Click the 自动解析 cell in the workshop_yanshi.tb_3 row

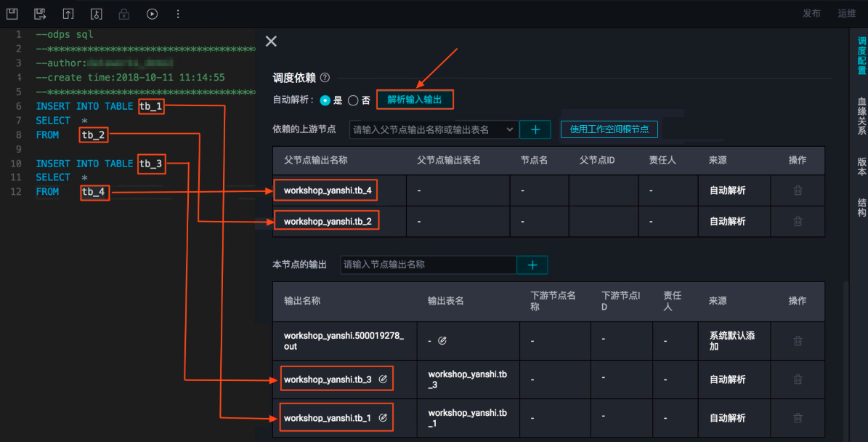tap(727, 379)
